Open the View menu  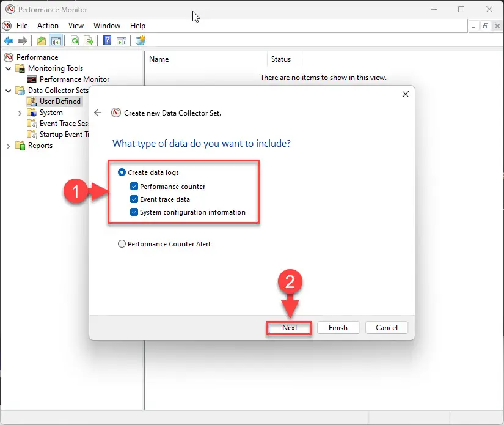[76, 26]
